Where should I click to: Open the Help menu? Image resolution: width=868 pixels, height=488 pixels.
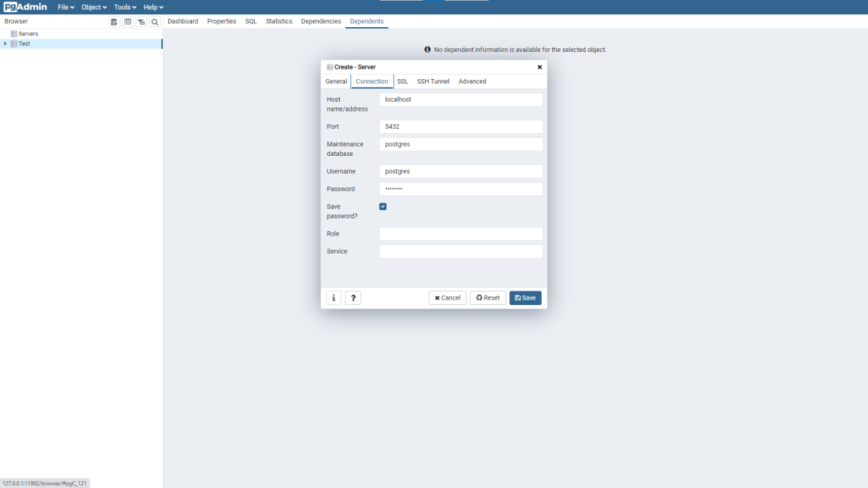[154, 8]
